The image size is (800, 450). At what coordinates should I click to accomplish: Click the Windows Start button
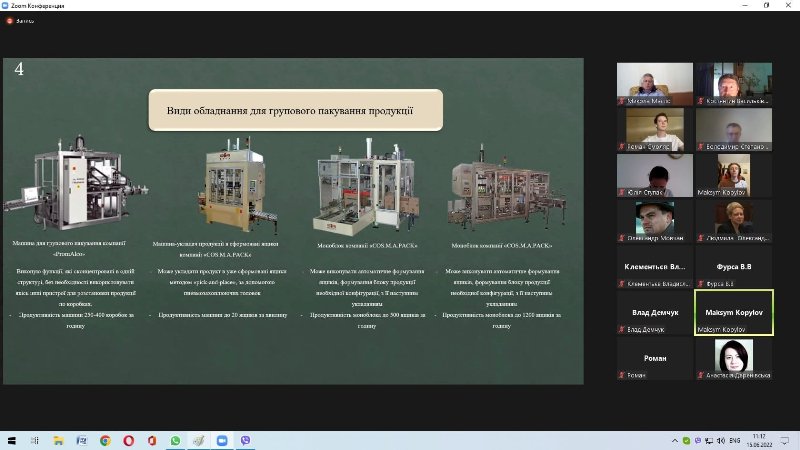(11, 440)
